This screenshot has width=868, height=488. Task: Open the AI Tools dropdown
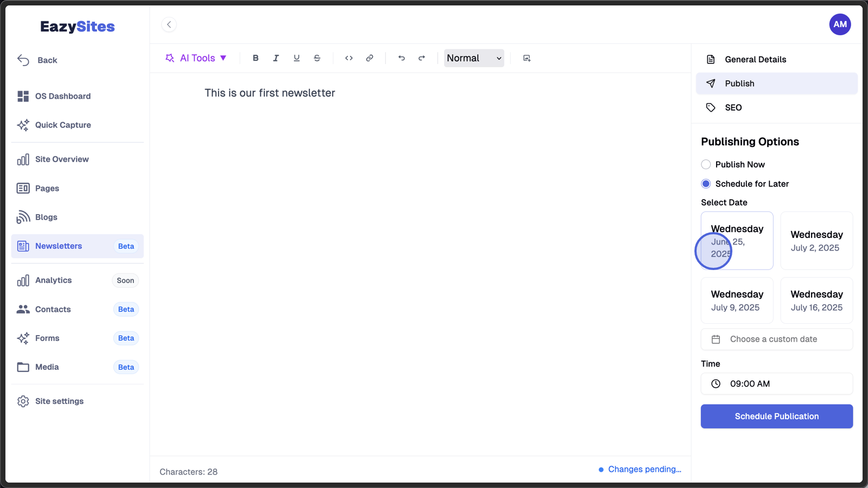[x=196, y=58]
